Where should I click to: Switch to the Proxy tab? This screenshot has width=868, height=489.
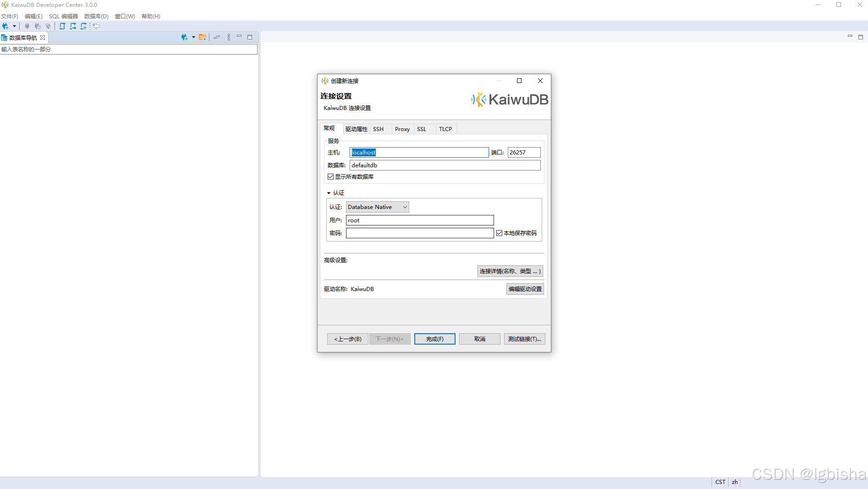coord(402,129)
